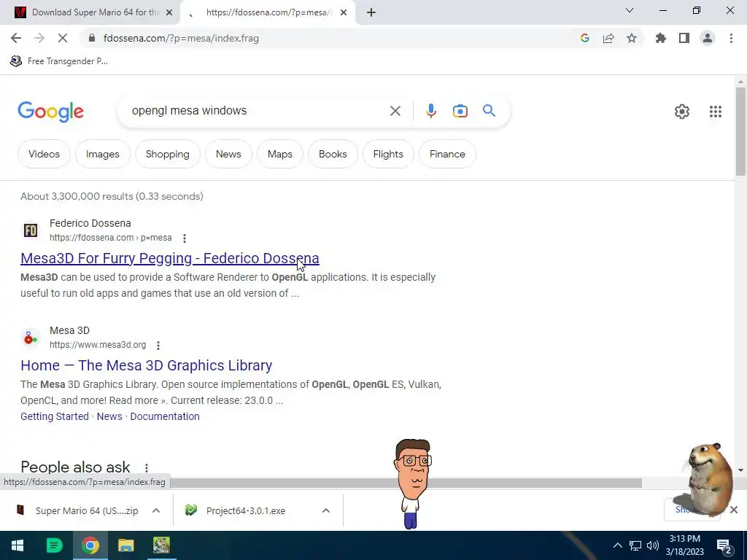This screenshot has width=747, height=560.
Task: Open the taskbar clock showing 3:13 PM
Action: tap(684, 545)
